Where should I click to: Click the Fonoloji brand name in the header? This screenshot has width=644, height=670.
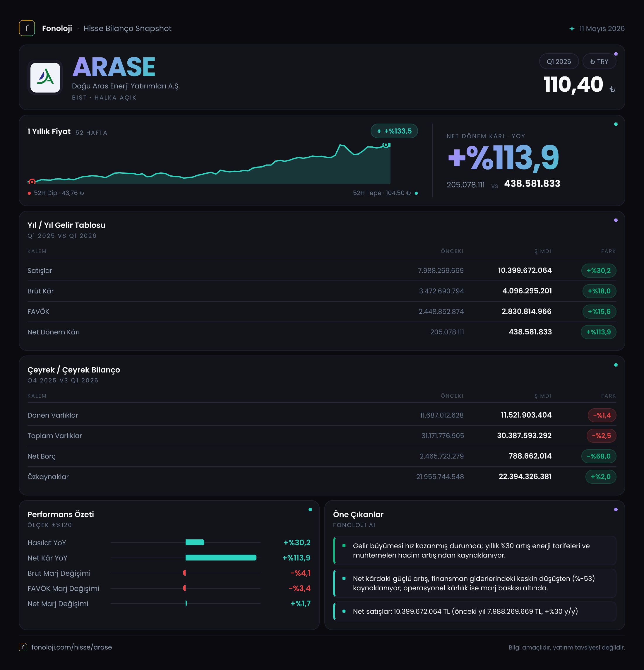click(x=57, y=28)
